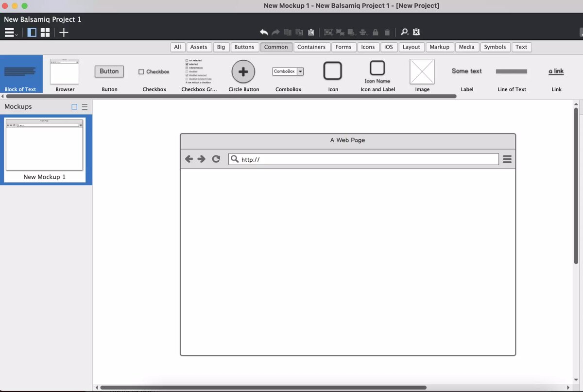This screenshot has height=392, width=583.
Task: Open the clipboard Paste icon
Action: point(311,32)
